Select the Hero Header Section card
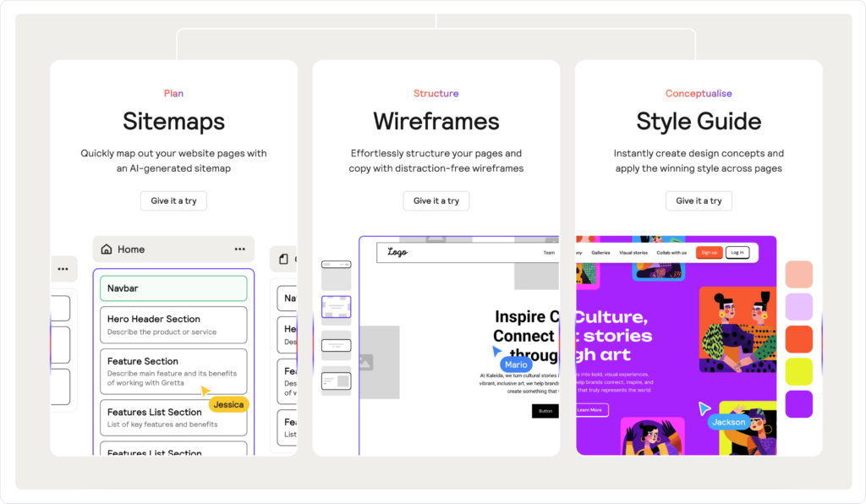Viewport: 866px width, 504px height. coord(173,325)
